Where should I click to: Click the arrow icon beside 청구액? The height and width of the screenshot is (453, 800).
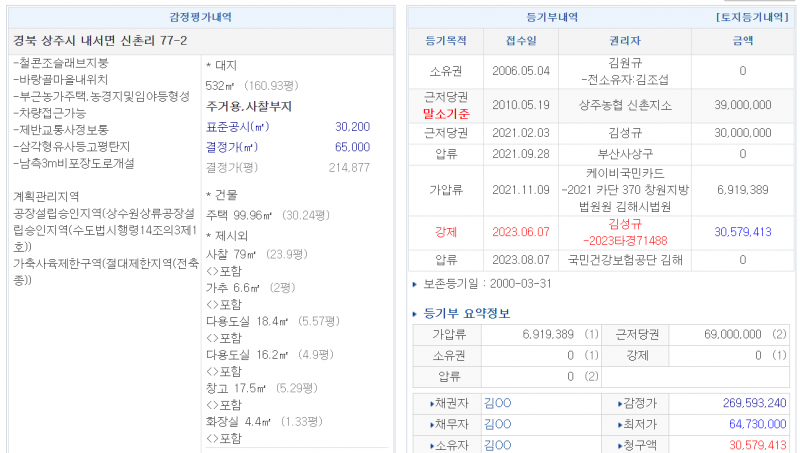(620, 445)
